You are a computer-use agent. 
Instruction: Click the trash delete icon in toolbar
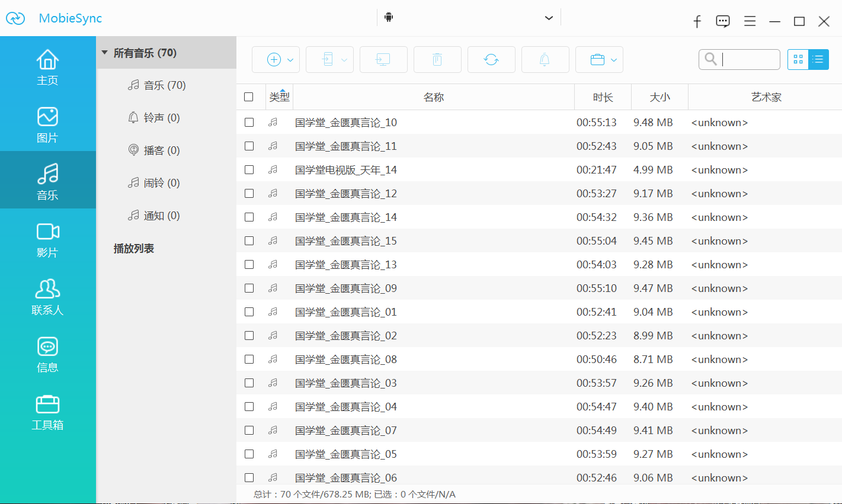click(437, 59)
